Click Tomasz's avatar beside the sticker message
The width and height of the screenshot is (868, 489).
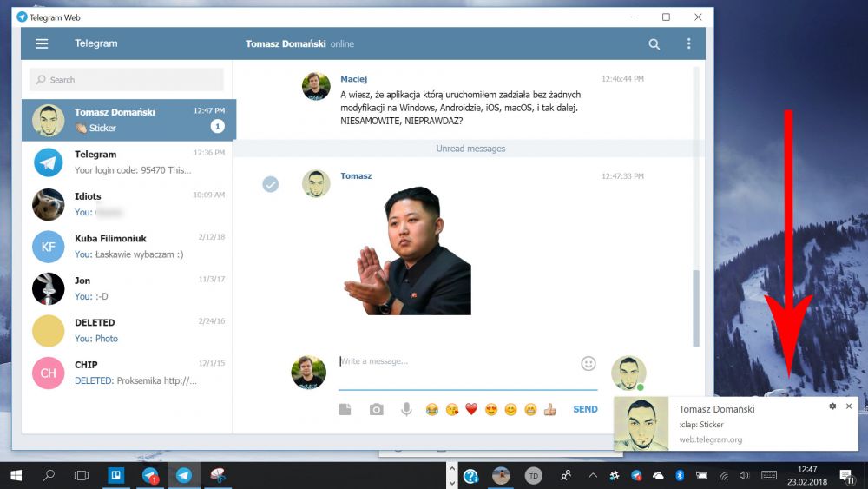click(316, 183)
